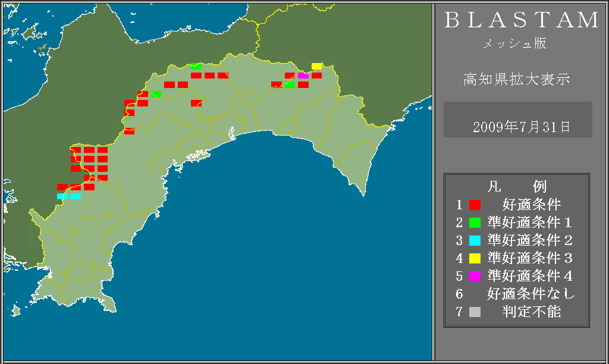Select the yellow mesh cell on the map
This screenshot has width=609, height=364.
(x=316, y=66)
